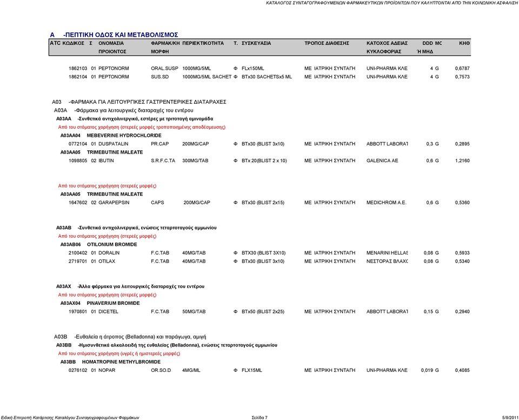This screenshot has width=519, height=420.
Task: Click the ΠΕΡΙΕΚΤΙΚΟΤΗΤΑ column header
Action: coord(203,43)
